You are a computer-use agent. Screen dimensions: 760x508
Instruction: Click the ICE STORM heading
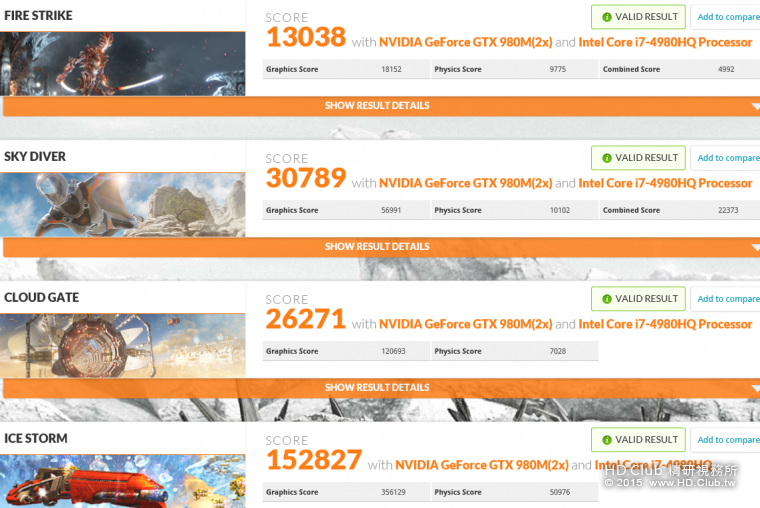pos(36,438)
